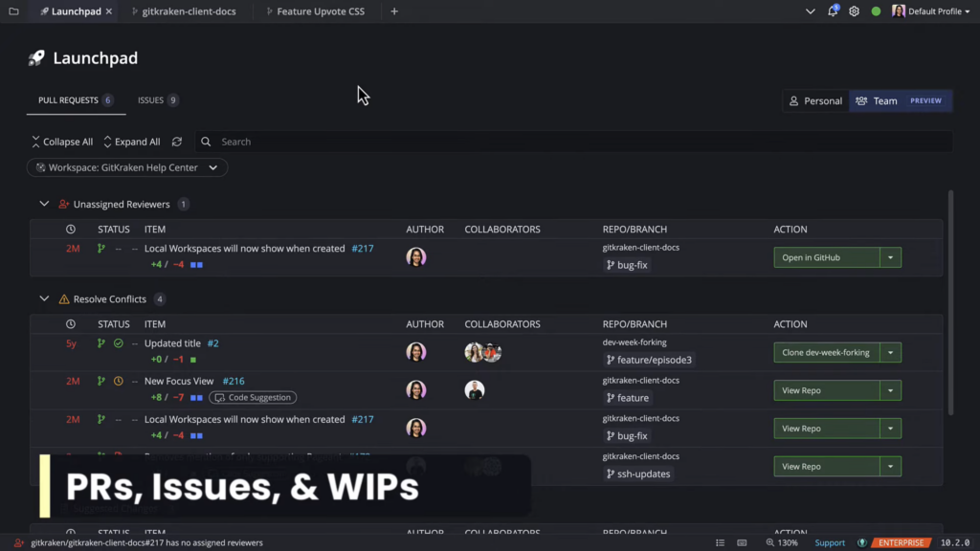Open the Workspace: GitKraken Help Center dropdown
Image resolution: width=980 pixels, height=551 pixels.
click(x=127, y=167)
